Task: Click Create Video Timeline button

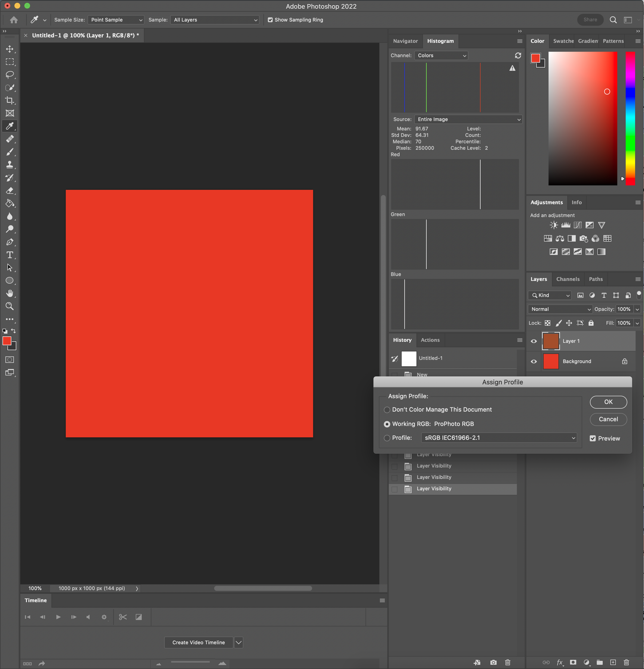Action: (x=199, y=642)
